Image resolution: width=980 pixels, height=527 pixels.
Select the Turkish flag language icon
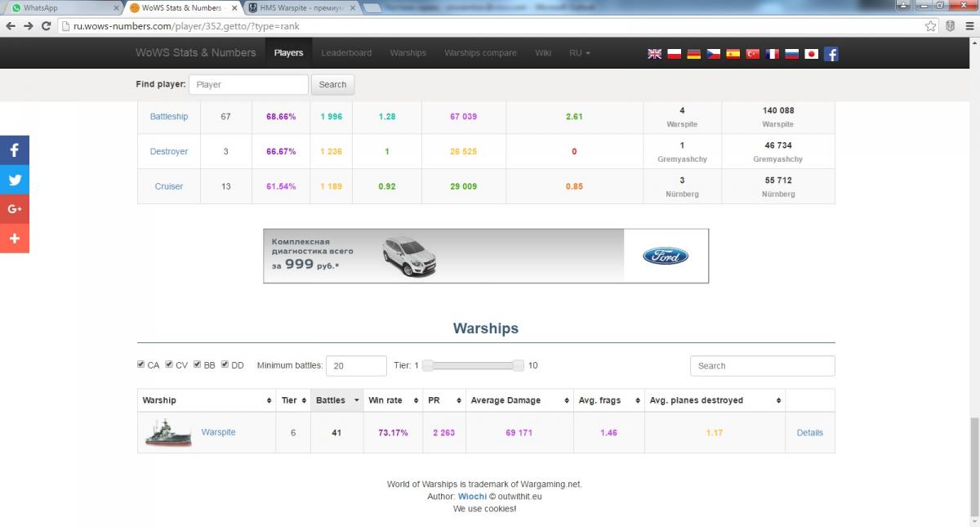coord(753,54)
